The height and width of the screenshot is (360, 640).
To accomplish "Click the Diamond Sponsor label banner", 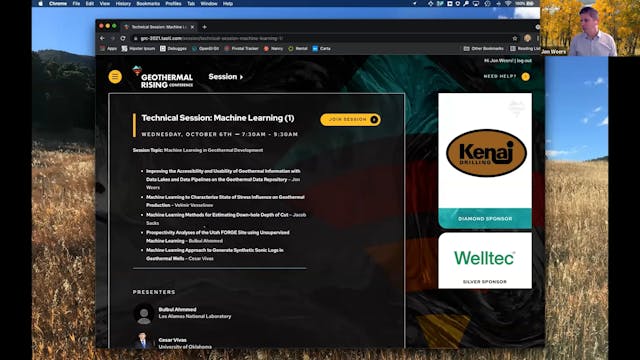I will pyautogui.click(x=485, y=218).
